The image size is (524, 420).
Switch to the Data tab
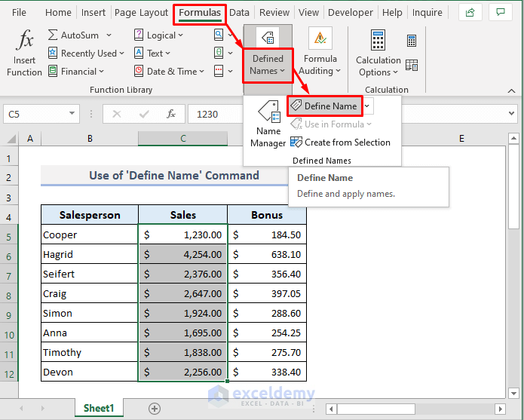(x=239, y=12)
